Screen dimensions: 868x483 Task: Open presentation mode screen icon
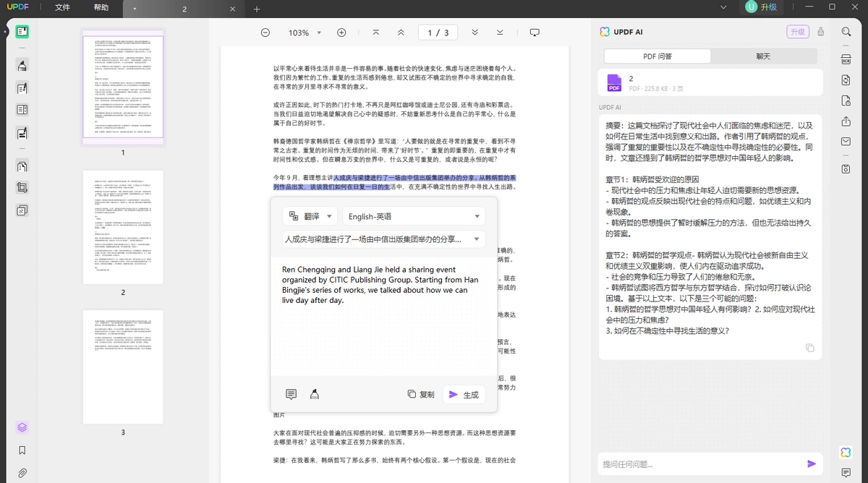coord(535,33)
